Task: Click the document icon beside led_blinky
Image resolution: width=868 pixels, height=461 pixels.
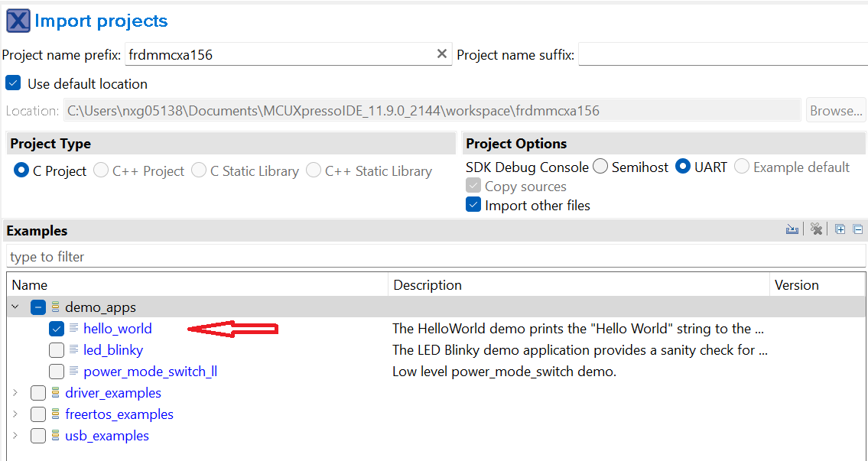Action: point(73,350)
